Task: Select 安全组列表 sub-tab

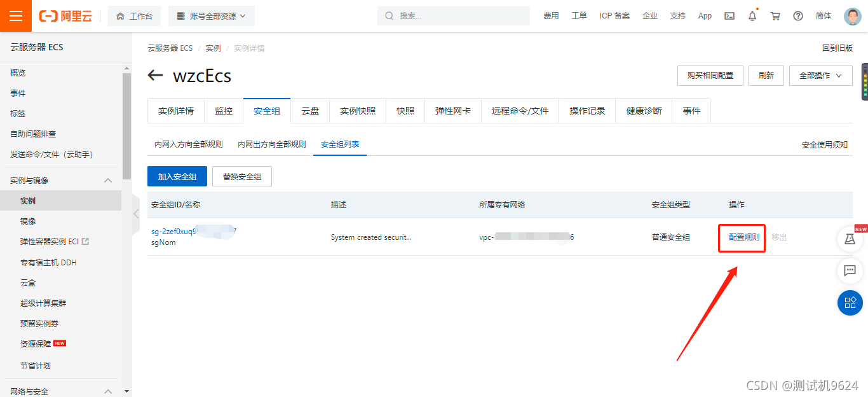Action: (340, 144)
